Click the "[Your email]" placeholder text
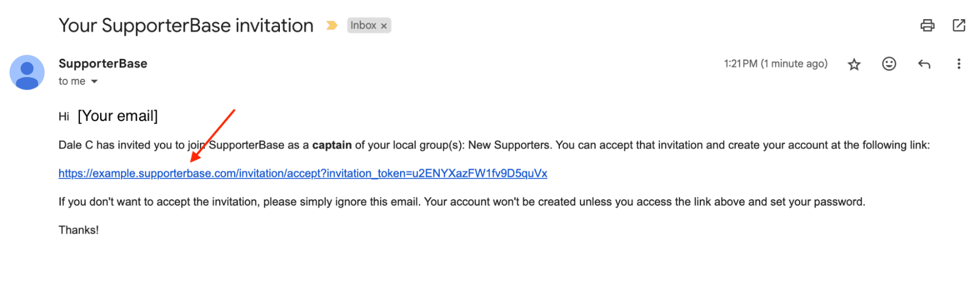 click(x=118, y=116)
